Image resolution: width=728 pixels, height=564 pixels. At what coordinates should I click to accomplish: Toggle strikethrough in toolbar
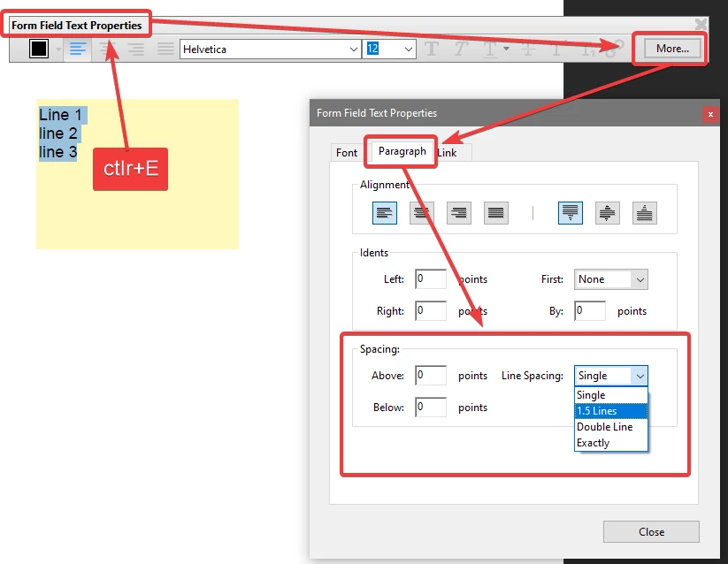[x=528, y=49]
